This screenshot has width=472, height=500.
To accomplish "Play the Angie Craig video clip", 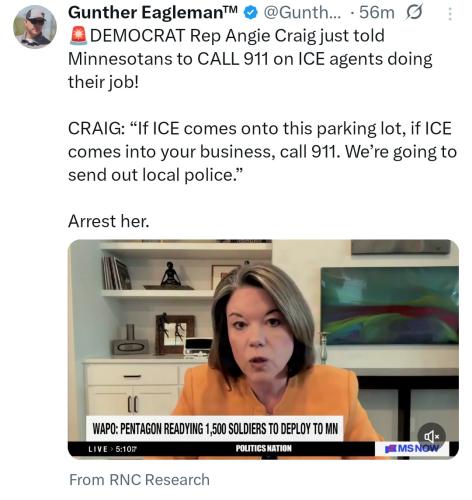I will coord(263,348).
